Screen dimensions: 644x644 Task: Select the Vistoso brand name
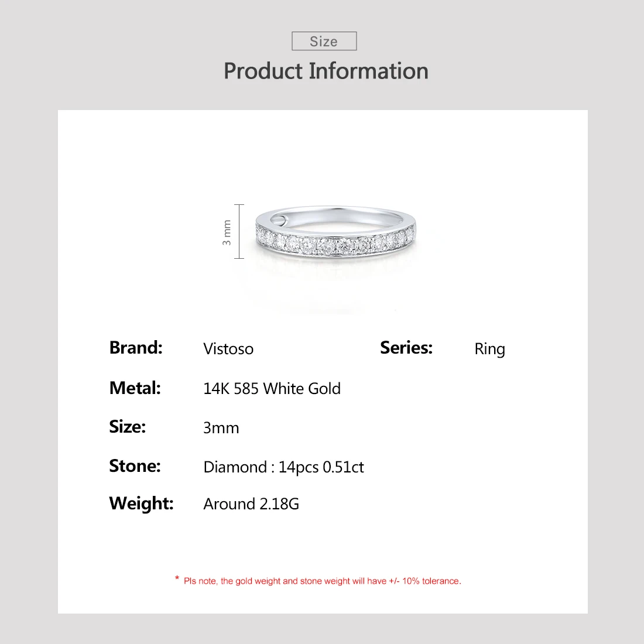pyautogui.click(x=228, y=349)
